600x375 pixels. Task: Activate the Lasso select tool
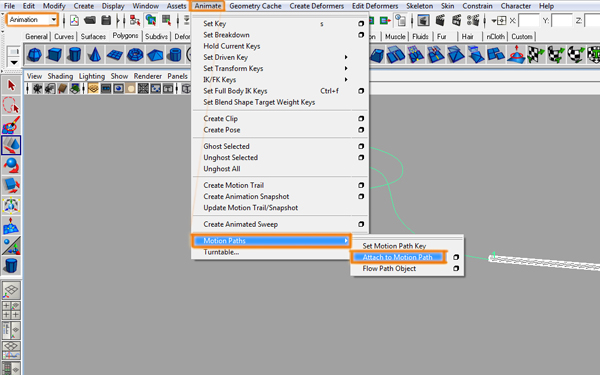(x=11, y=105)
